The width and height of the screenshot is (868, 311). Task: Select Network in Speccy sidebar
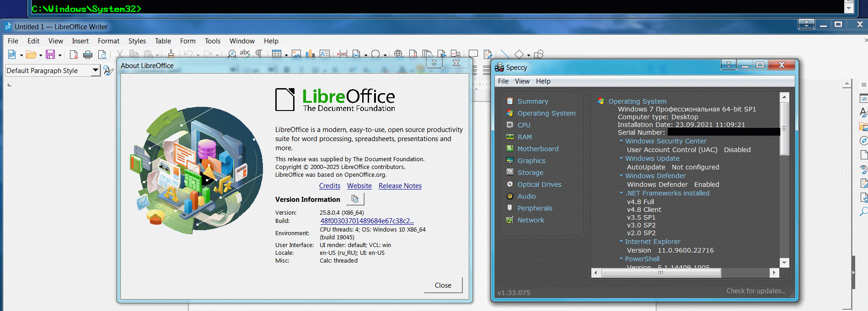click(531, 220)
